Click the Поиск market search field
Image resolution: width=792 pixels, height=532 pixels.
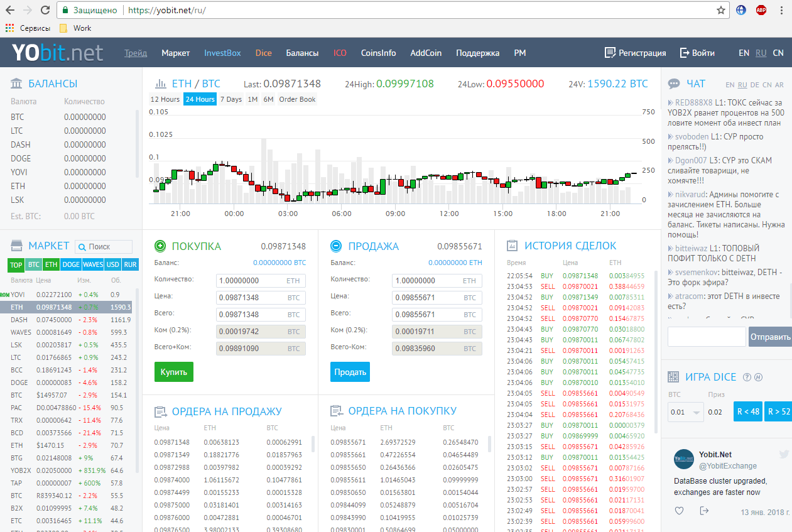pos(104,247)
